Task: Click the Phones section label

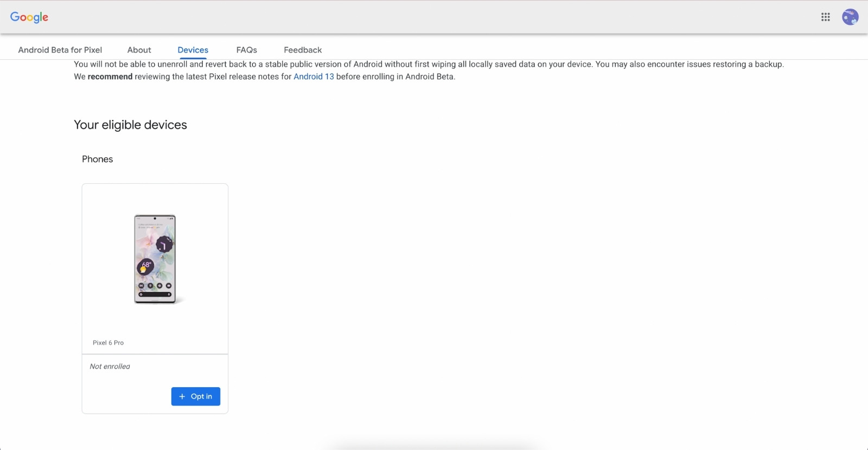Action: pos(98,159)
